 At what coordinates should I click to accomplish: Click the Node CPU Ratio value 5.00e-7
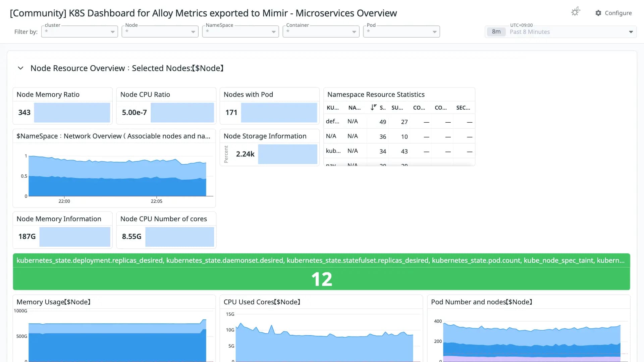[x=135, y=112]
